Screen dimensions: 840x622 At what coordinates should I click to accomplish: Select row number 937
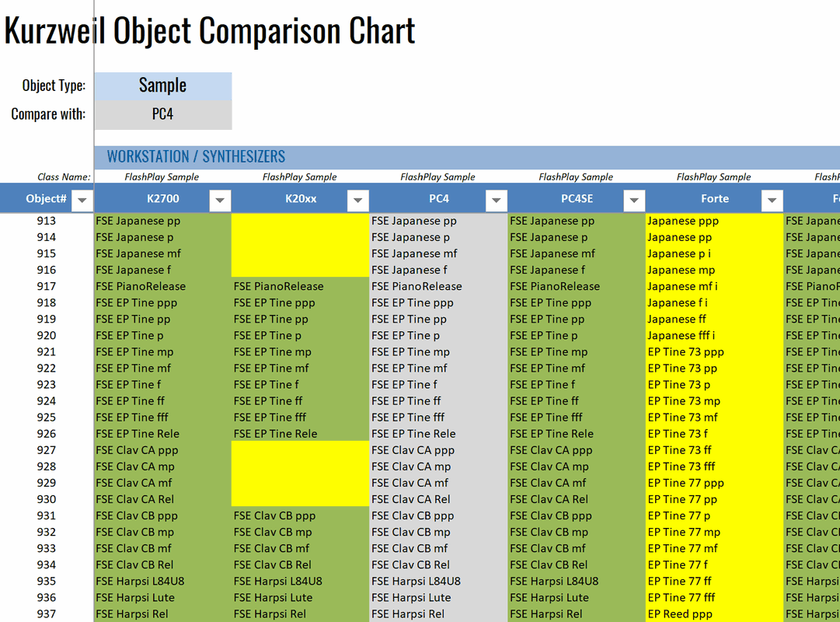click(x=47, y=614)
